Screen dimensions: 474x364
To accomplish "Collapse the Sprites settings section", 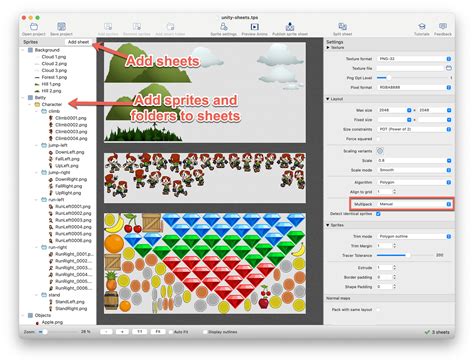I will (x=328, y=225).
